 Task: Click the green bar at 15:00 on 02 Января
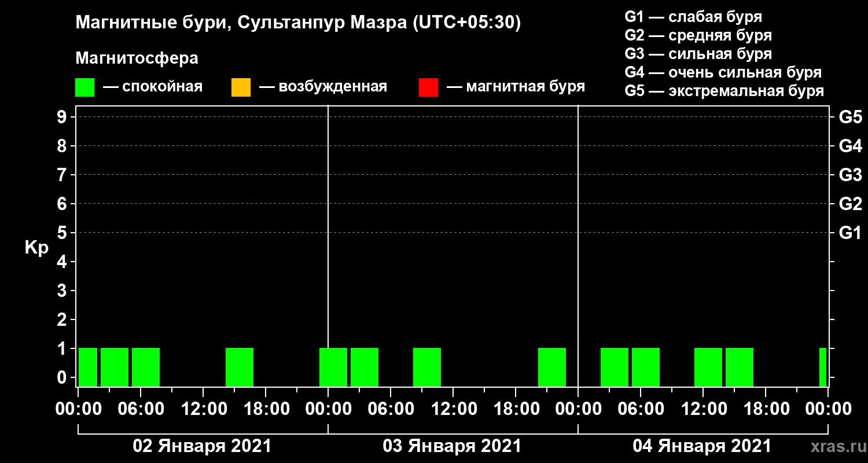coord(240,367)
